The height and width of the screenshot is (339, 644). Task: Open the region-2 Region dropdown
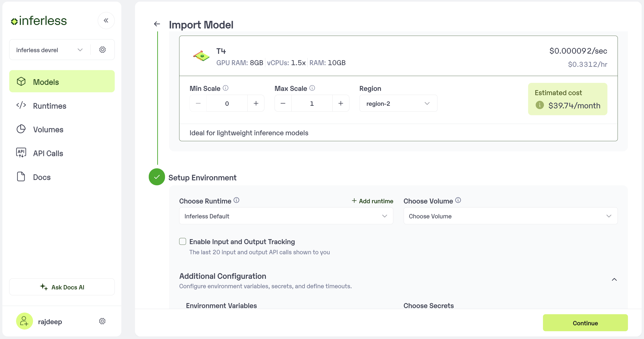398,103
